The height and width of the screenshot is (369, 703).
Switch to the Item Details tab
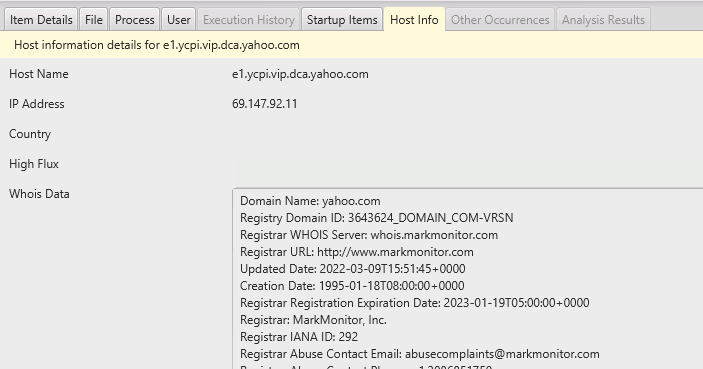click(41, 20)
